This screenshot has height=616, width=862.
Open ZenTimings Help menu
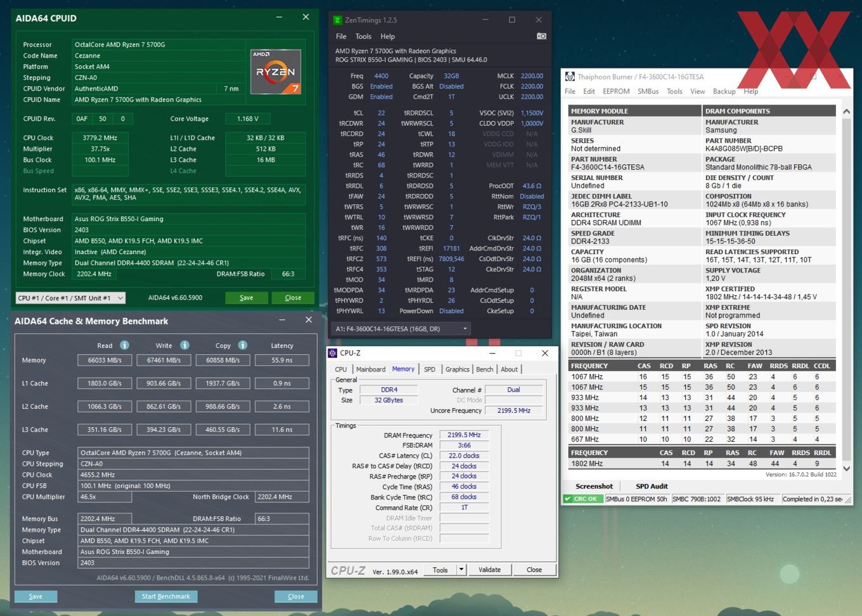coord(387,36)
